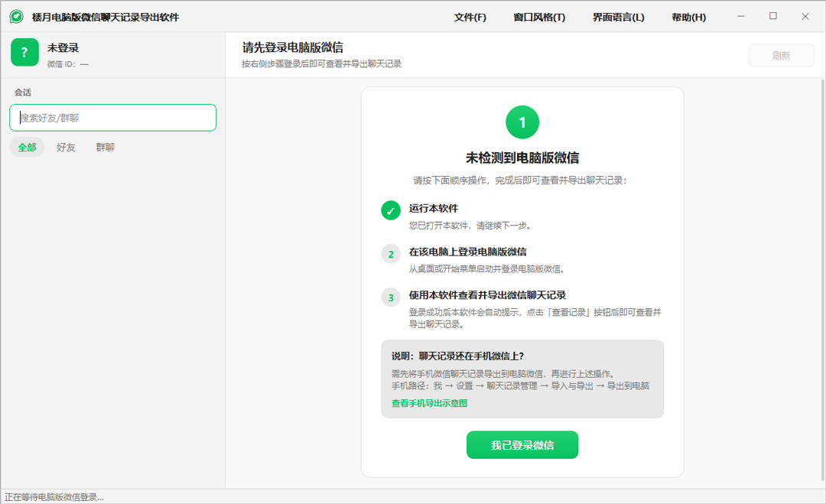Switch to the 群聊 filter tab
826x504 pixels.
[106, 148]
